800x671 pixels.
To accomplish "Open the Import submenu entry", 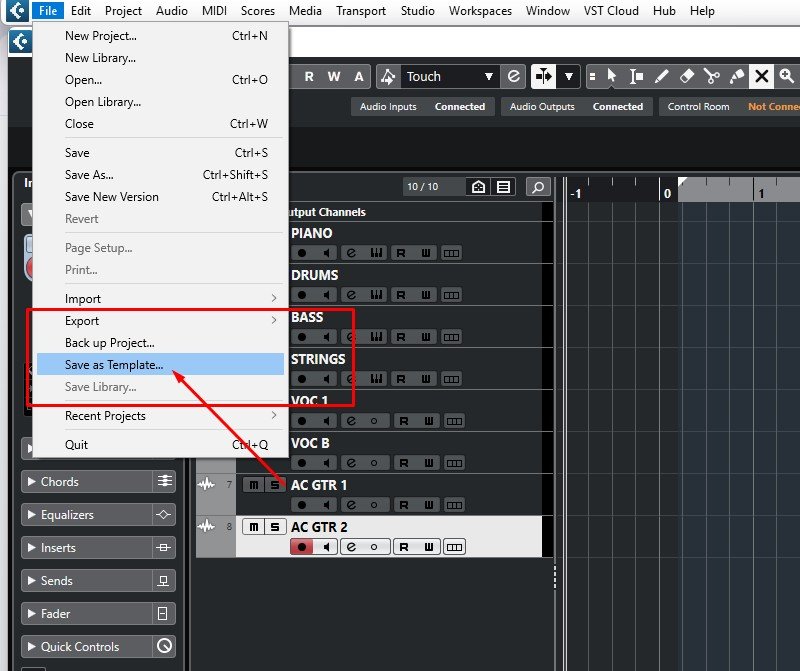I will [x=160, y=299].
